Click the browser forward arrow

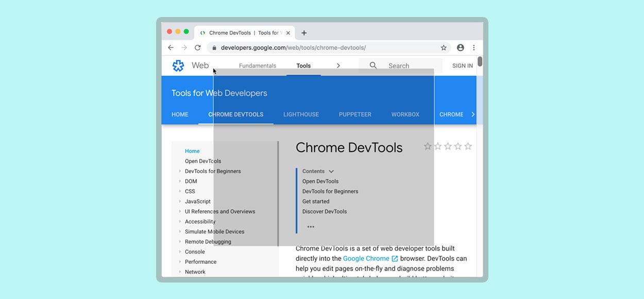(x=184, y=47)
